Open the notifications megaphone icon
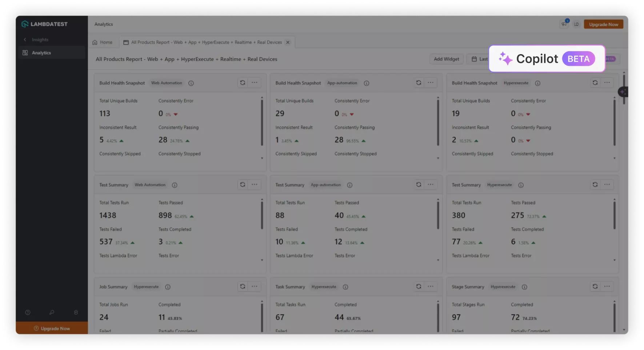This screenshot has width=644, height=350. [564, 24]
